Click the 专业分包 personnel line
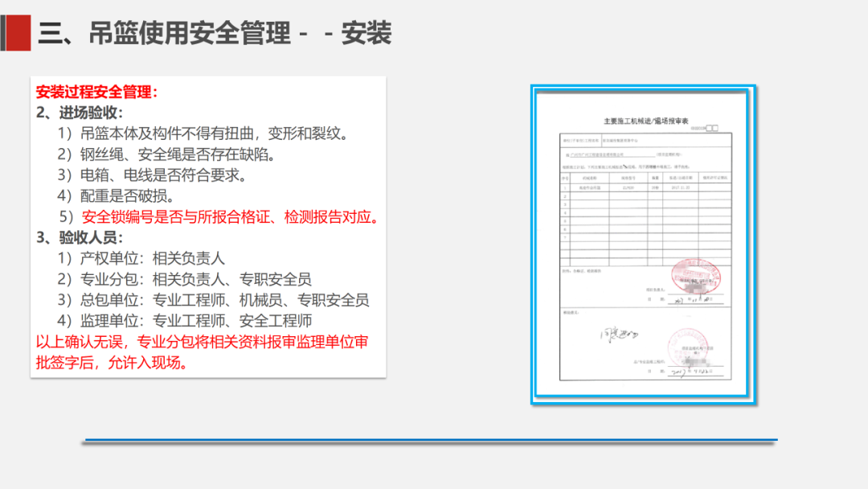868x489 pixels. (x=184, y=280)
